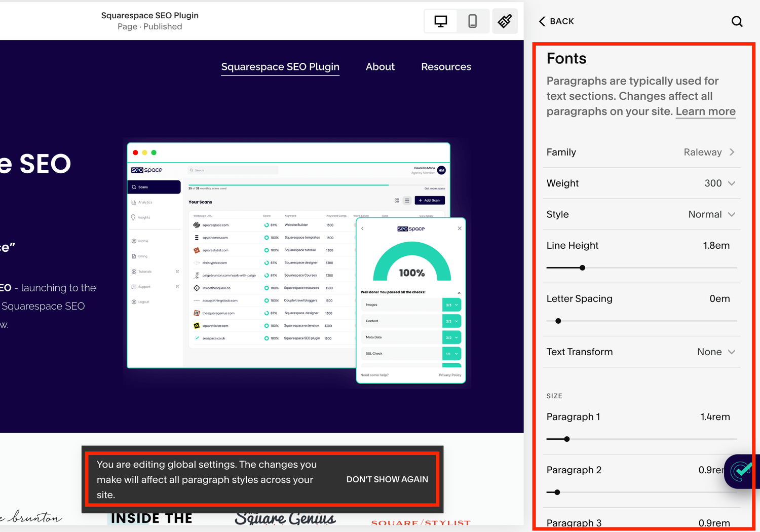The height and width of the screenshot is (532, 760).
Task: Click the teal checkmark widget at bottom right
Action: pyautogui.click(x=741, y=471)
